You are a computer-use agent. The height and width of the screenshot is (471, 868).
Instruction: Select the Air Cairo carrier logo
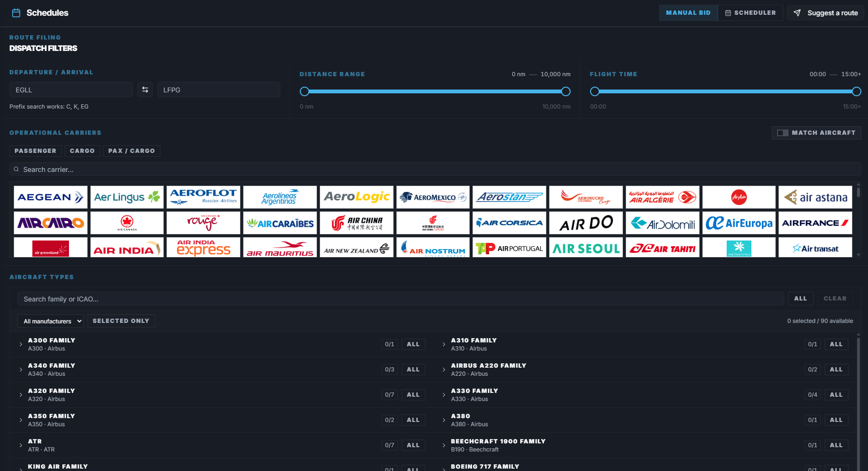51,223
